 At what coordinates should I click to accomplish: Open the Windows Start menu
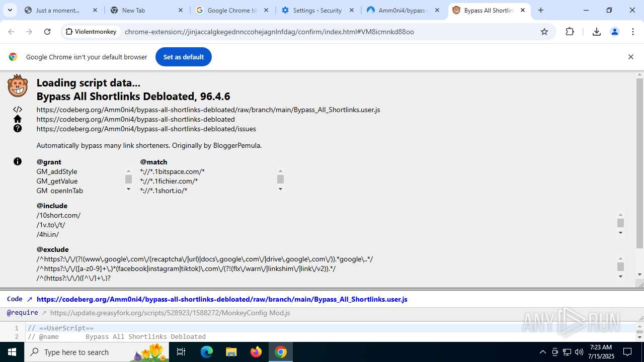coord(12,352)
